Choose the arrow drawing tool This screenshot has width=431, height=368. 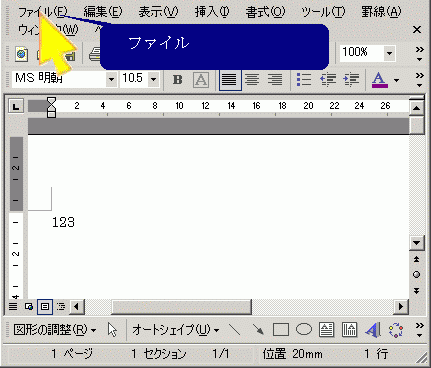[x=258, y=330]
